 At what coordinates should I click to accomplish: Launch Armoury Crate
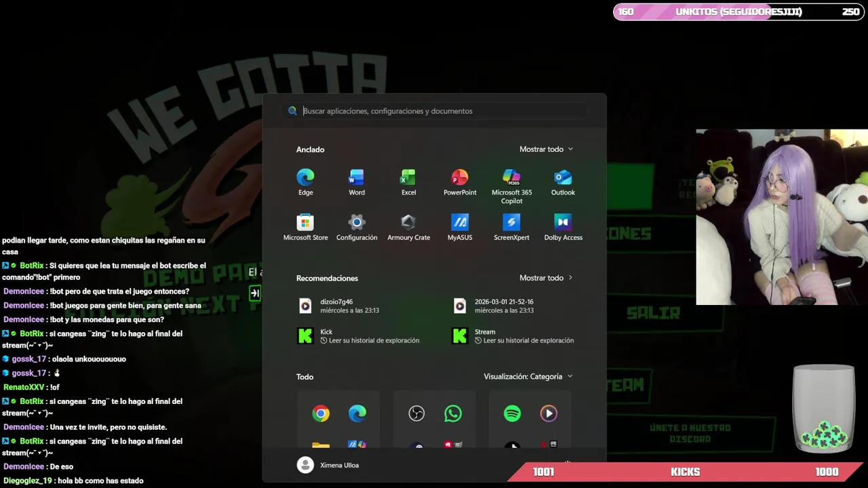408,228
